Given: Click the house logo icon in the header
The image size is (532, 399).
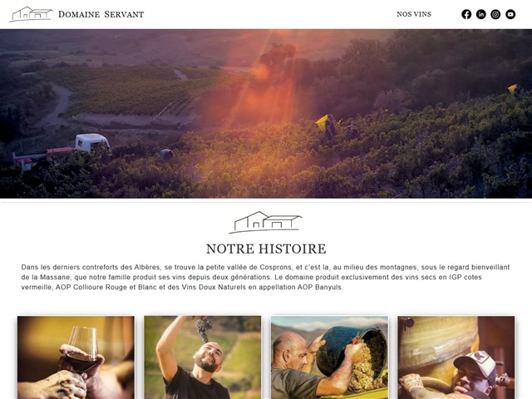Looking at the screenshot, I should pyautogui.click(x=32, y=14).
